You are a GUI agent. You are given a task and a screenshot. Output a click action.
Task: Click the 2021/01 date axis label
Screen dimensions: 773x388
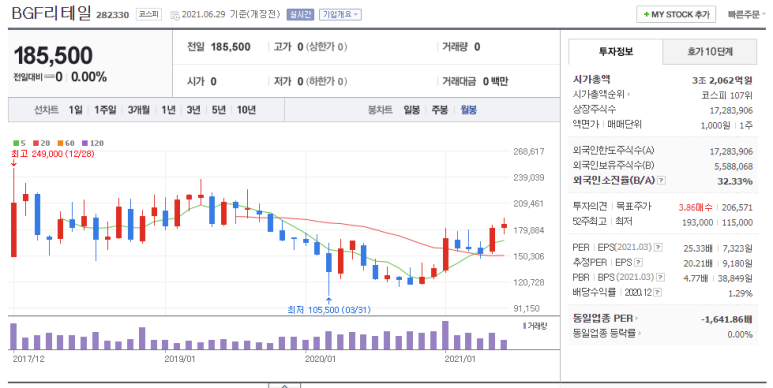[x=460, y=359]
